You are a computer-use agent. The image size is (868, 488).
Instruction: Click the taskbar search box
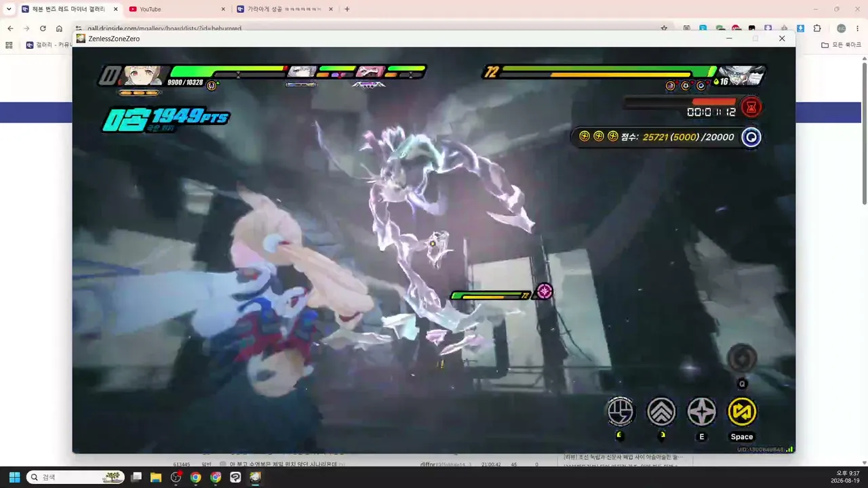76,477
